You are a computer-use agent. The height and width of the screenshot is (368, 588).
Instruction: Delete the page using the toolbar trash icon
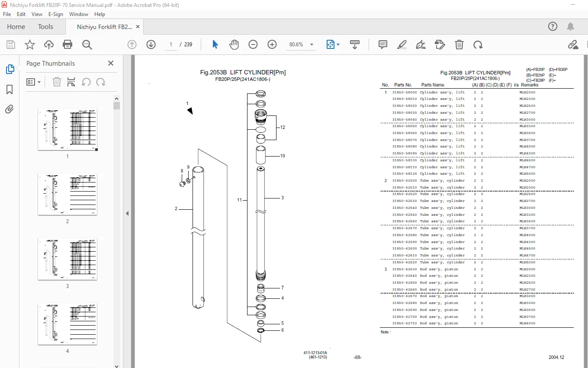click(459, 45)
